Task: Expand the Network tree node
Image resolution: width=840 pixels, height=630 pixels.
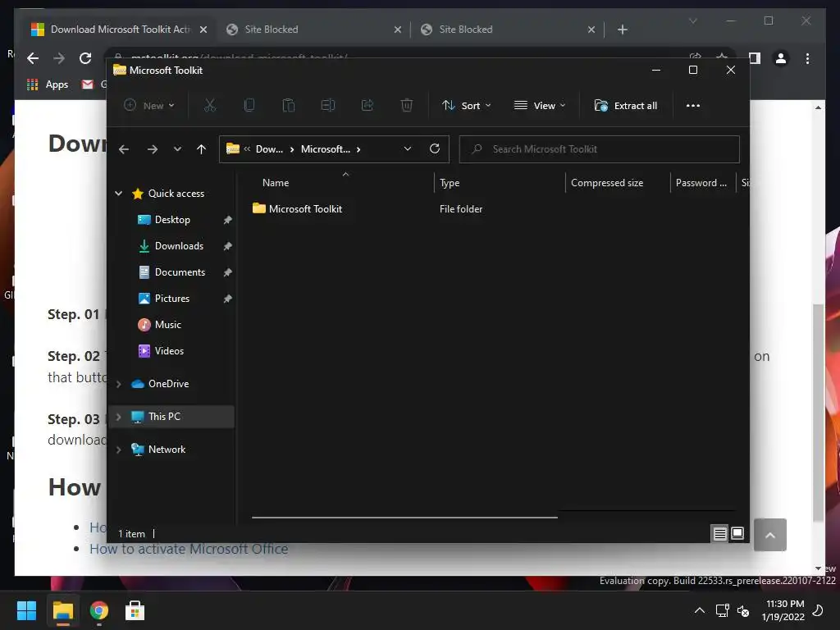Action: click(x=118, y=450)
